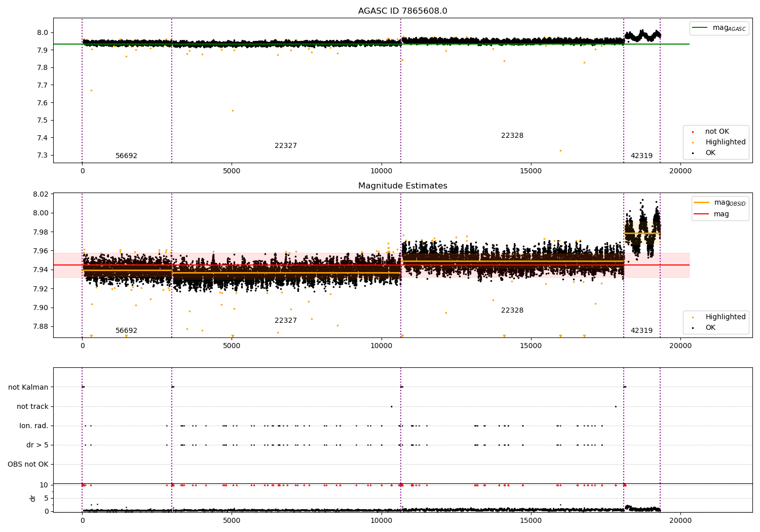This screenshot has width=760, height=532.
Task: Click the orange outlier point near magnitude 7.67
Action: click(91, 90)
